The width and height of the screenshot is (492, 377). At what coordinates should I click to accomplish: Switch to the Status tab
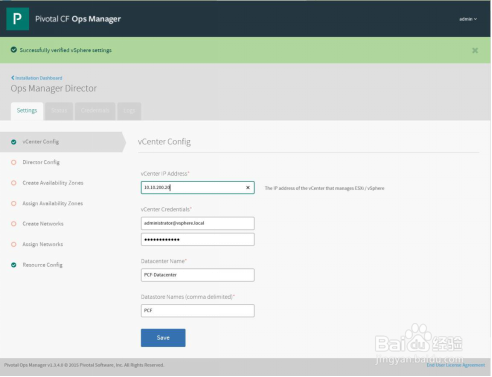pos(59,111)
